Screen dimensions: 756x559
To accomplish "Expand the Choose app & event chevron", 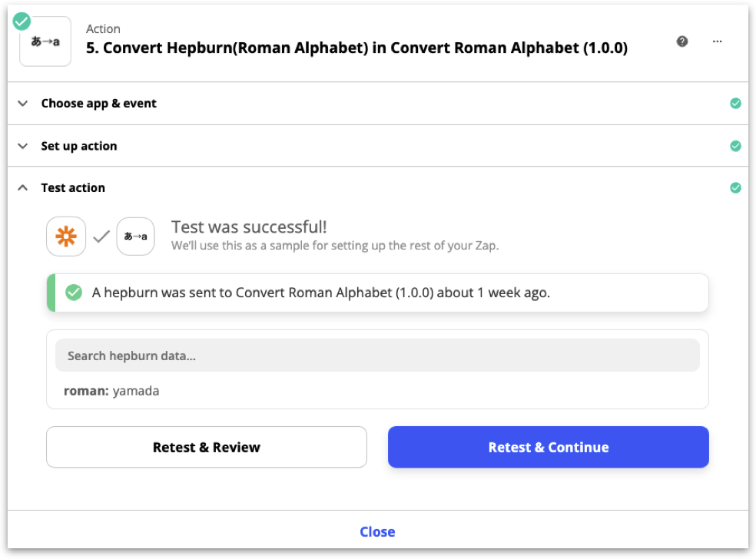I will pos(23,104).
